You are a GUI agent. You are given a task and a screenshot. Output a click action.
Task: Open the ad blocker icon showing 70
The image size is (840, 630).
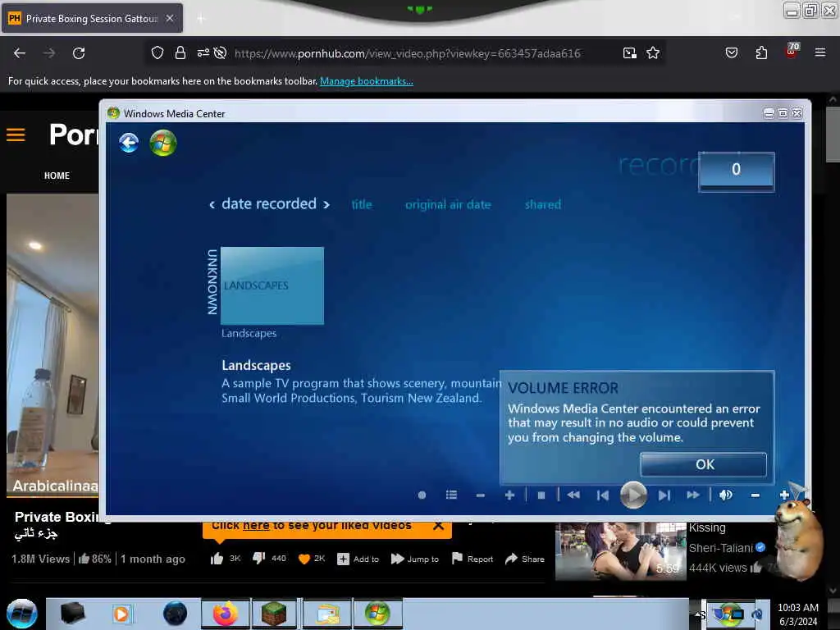tap(792, 51)
